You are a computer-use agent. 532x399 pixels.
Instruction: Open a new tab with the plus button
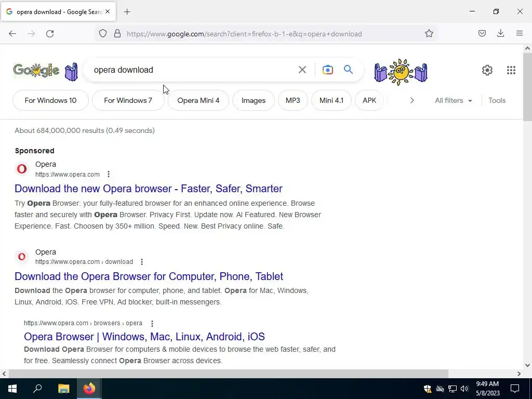tap(127, 12)
